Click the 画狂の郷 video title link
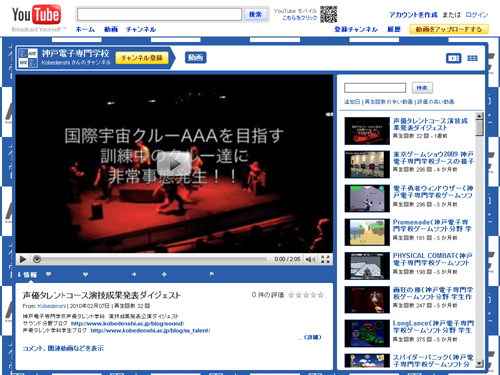 (433, 293)
